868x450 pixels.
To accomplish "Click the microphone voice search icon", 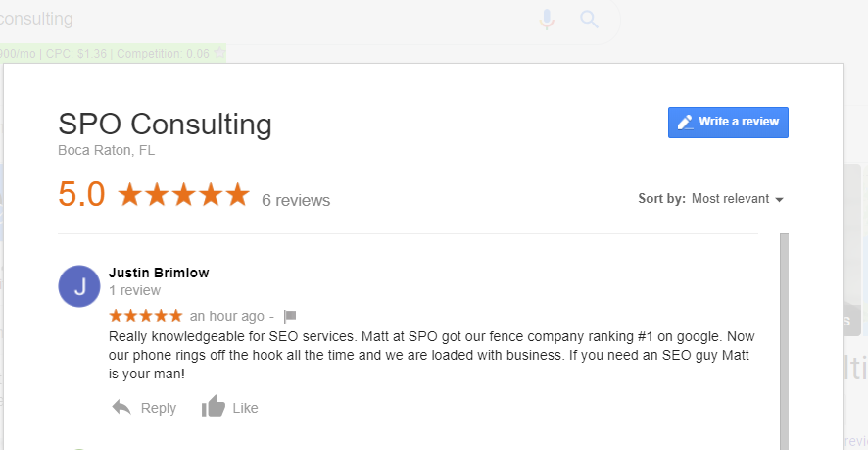I will (547, 20).
